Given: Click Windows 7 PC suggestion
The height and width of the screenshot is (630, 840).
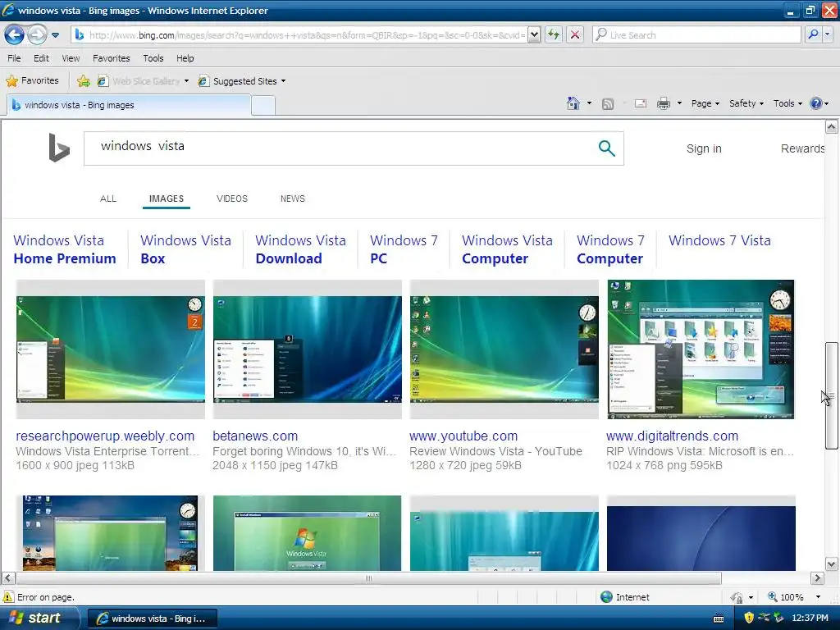Looking at the screenshot, I should [x=404, y=249].
